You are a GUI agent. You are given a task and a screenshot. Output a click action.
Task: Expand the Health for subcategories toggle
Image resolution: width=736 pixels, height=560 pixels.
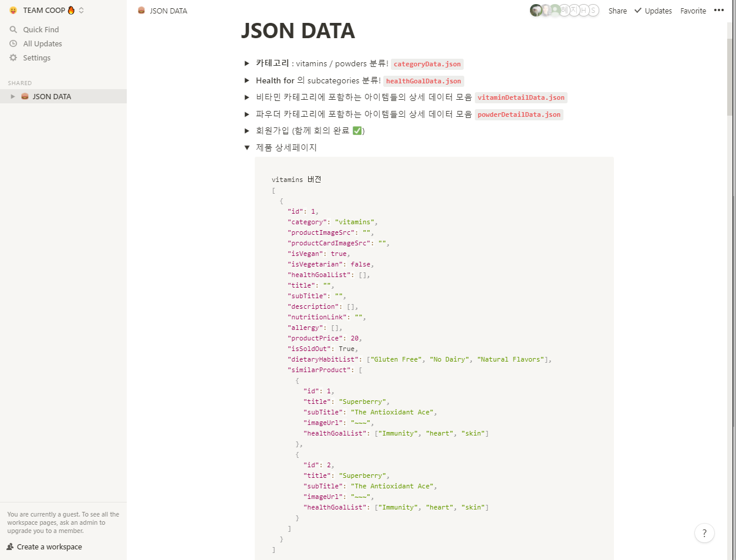pyautogui.click(x=247, y=80)
